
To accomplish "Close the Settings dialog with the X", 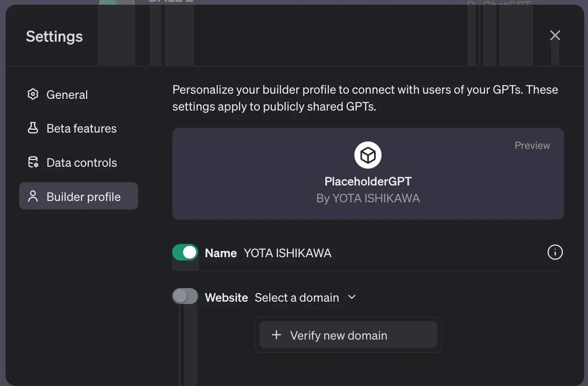I will [x=555, y=36].
